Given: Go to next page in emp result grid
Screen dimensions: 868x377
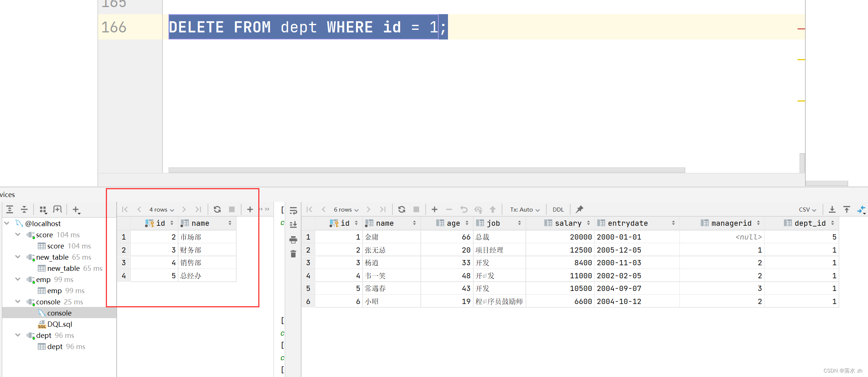Looking at the screenshot, I should [x=368, y=209].
